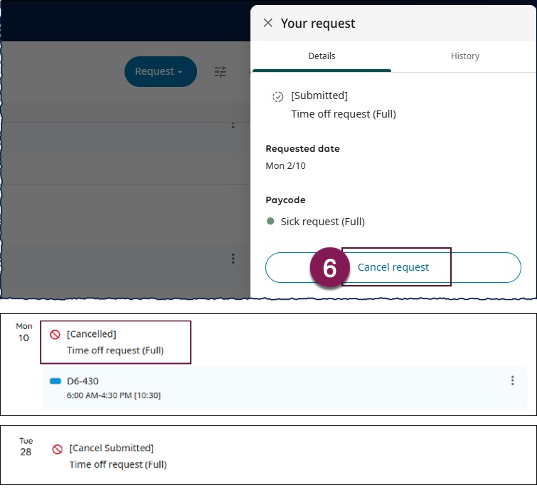Click the Sick request (Full) paycode text
This screenshot has width=537, height=488.
click(323, 222)
